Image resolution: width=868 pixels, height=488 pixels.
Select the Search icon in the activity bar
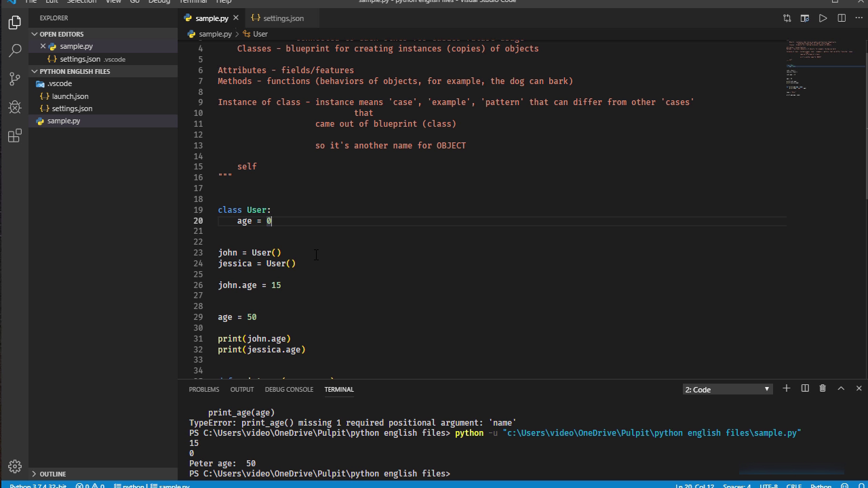pyautogui.click(x=14, y=49)
